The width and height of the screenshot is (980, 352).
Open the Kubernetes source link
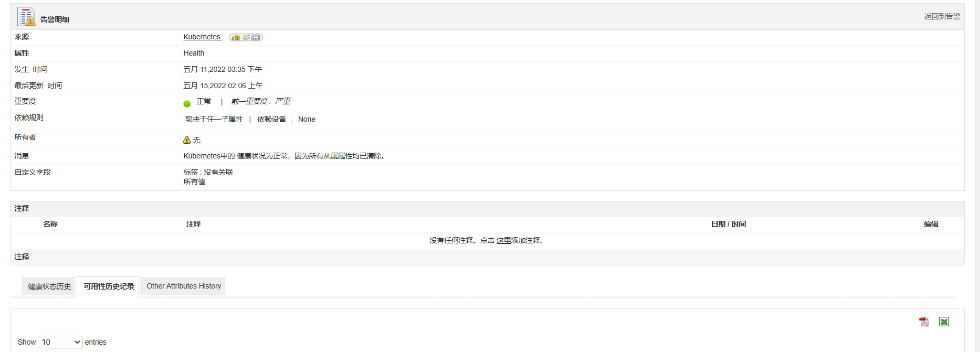click(202, 37)
